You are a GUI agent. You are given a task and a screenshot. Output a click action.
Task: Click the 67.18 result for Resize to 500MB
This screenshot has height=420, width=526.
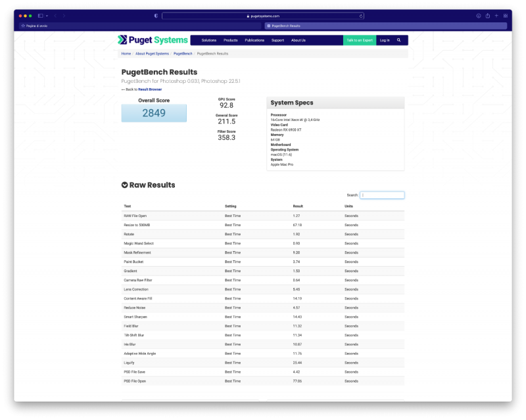[x=297, y=225]
